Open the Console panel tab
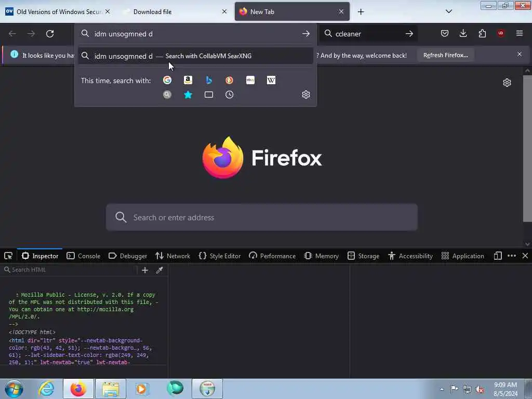532x399 pixels. click(x=84, y=256)
